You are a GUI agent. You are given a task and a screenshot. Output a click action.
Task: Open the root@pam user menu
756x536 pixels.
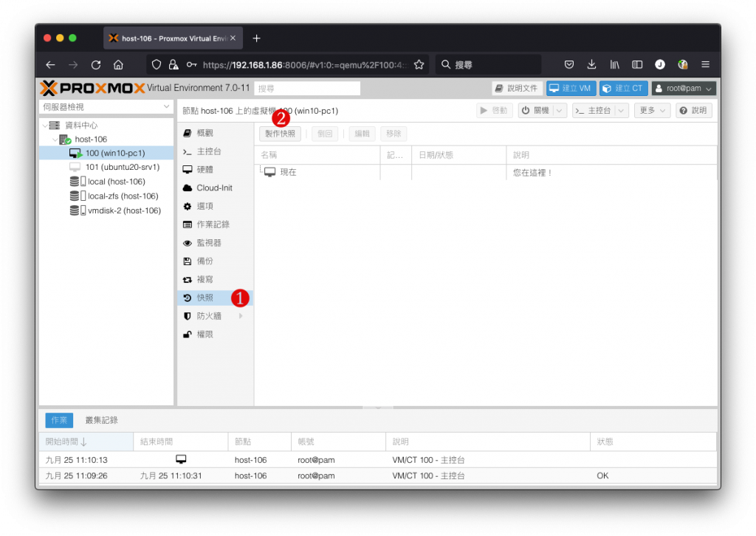coord(684,88)
